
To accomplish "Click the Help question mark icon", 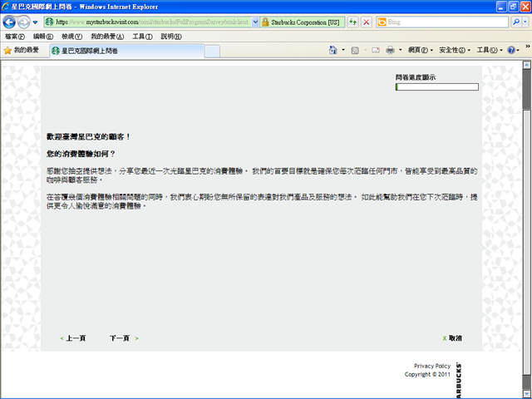I will coord(511,50).
